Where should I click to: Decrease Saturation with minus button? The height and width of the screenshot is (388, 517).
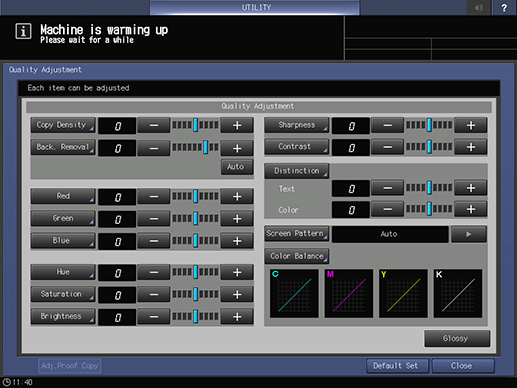point(154,295)
